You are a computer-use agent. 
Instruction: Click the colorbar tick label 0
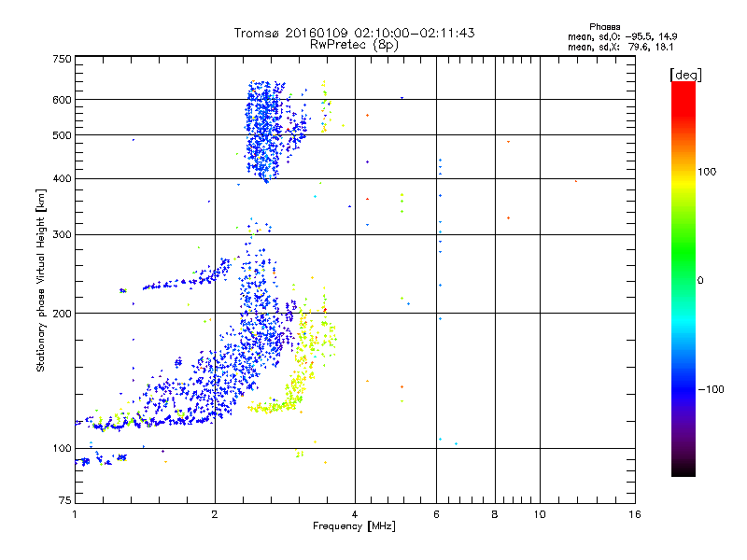point(700,281)
